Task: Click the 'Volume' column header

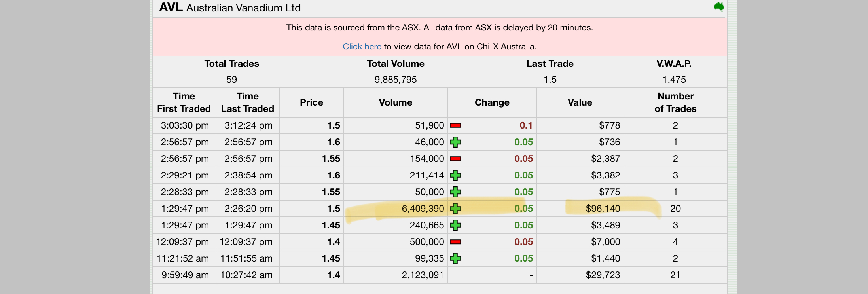Action: click(396, 102)
